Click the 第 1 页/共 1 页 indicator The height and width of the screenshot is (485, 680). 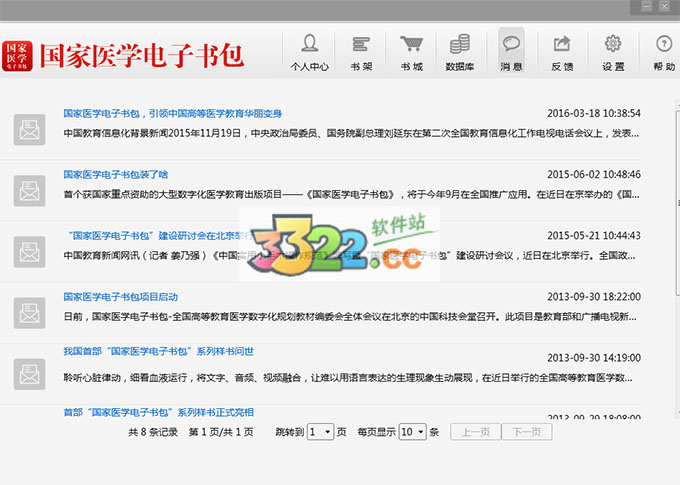point(221,432)
